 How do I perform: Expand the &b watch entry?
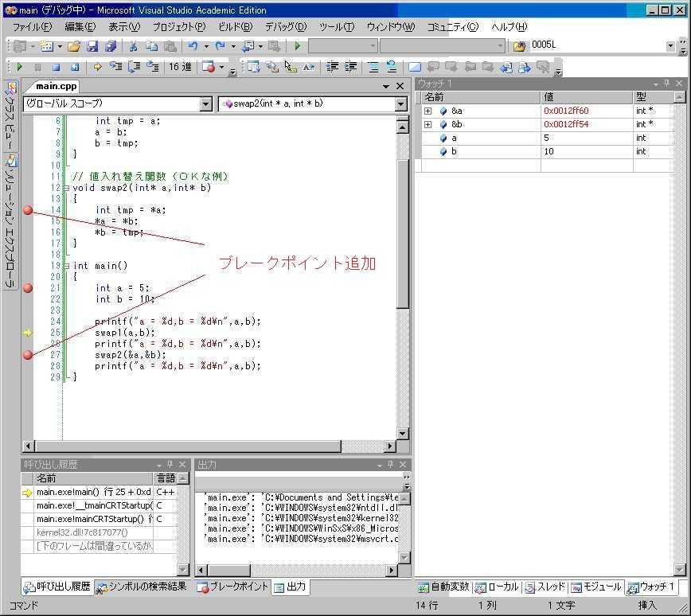click(428, 125)
